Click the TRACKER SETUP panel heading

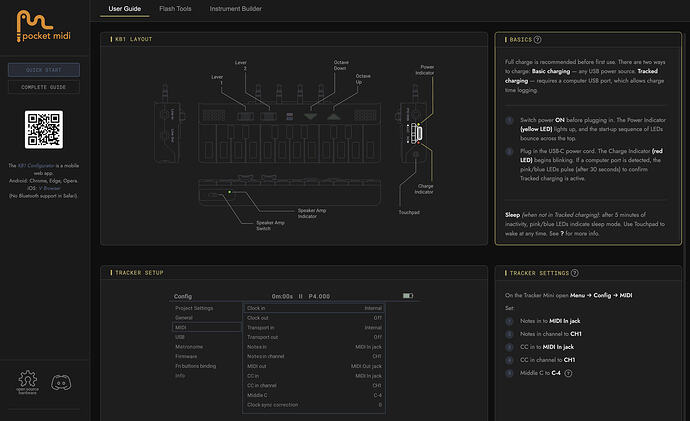[x=139, y=273]
